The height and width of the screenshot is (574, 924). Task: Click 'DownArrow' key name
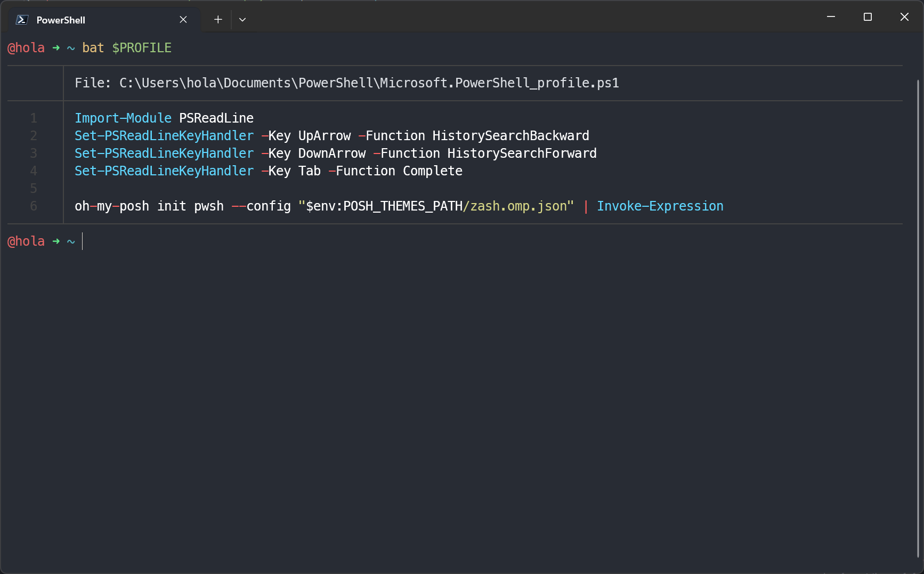tap(332, 153)
